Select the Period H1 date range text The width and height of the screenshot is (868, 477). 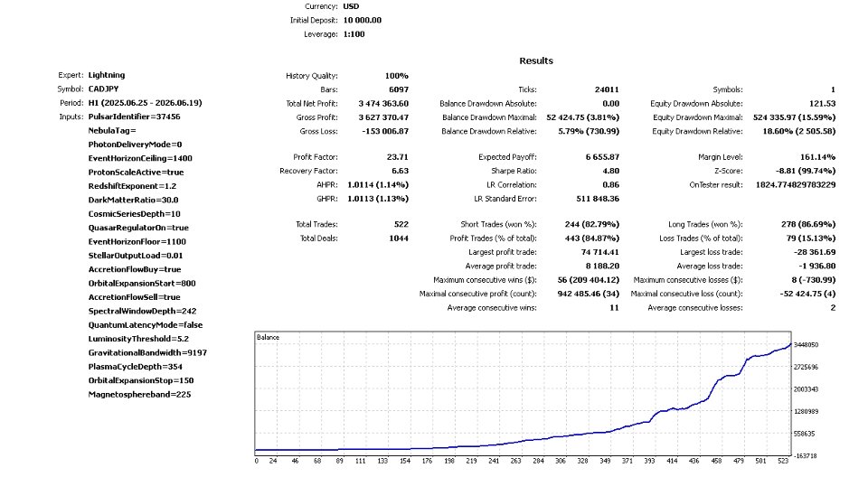click(x=145, y=103)
